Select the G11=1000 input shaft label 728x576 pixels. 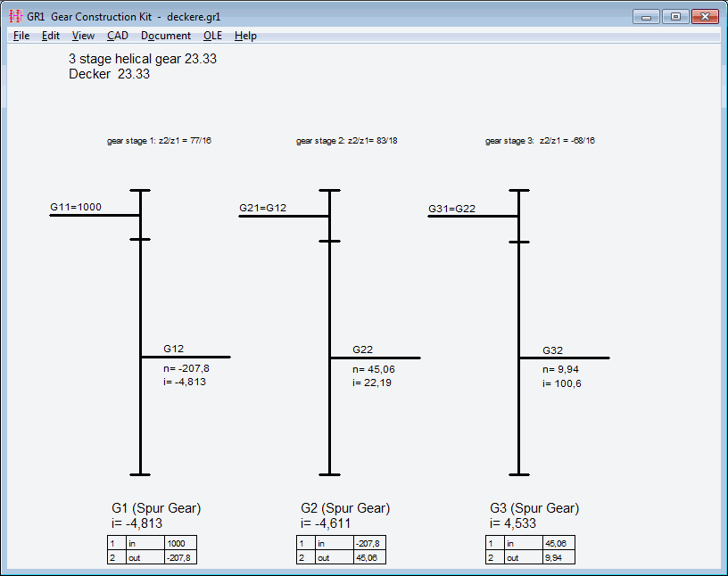click(76, 208)
